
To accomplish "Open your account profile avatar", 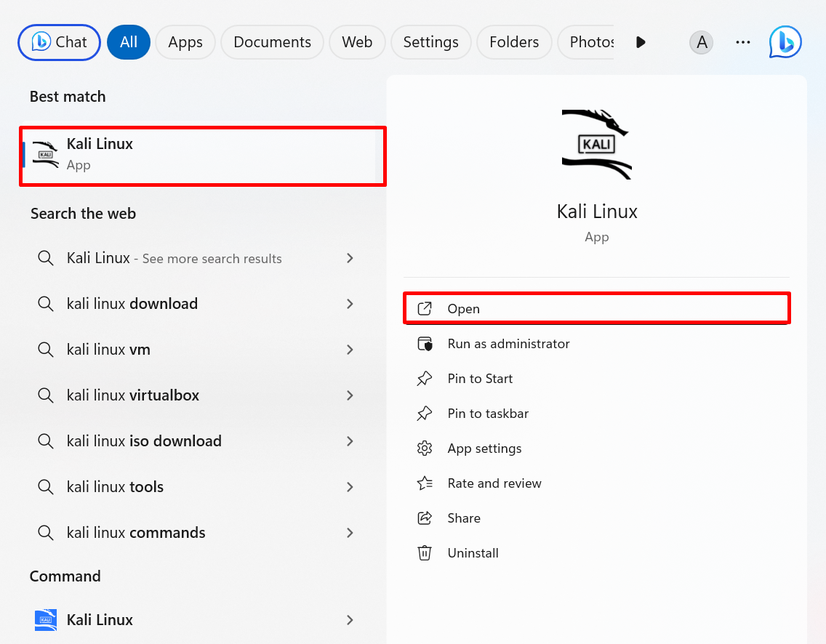I will [701, 42].
